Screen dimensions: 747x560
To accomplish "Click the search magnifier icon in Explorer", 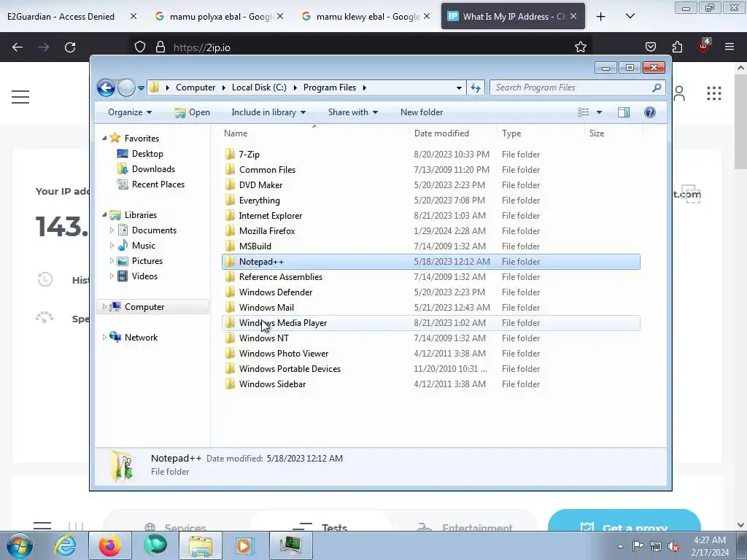I will tap(657, 87).
